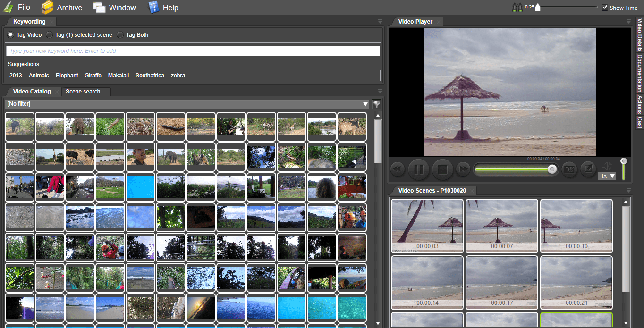Screen dimensions: 644x328
Task: Add the suggested keyword Makalali
Action: pos(119,76)
